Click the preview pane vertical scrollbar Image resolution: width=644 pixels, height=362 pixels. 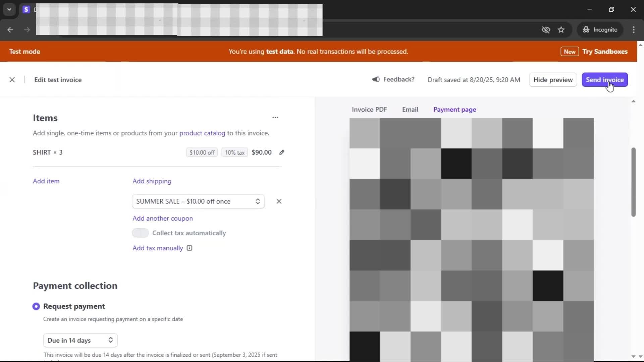633,182
